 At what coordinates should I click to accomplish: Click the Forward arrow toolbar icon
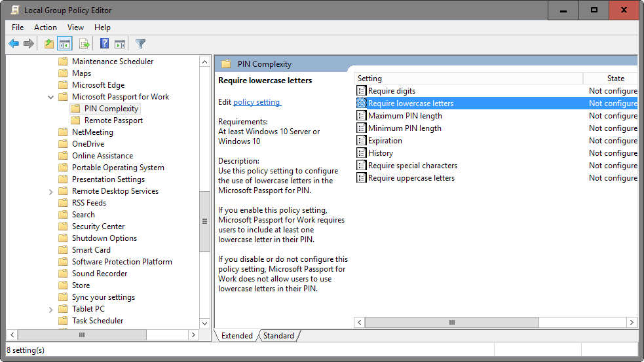29,44
